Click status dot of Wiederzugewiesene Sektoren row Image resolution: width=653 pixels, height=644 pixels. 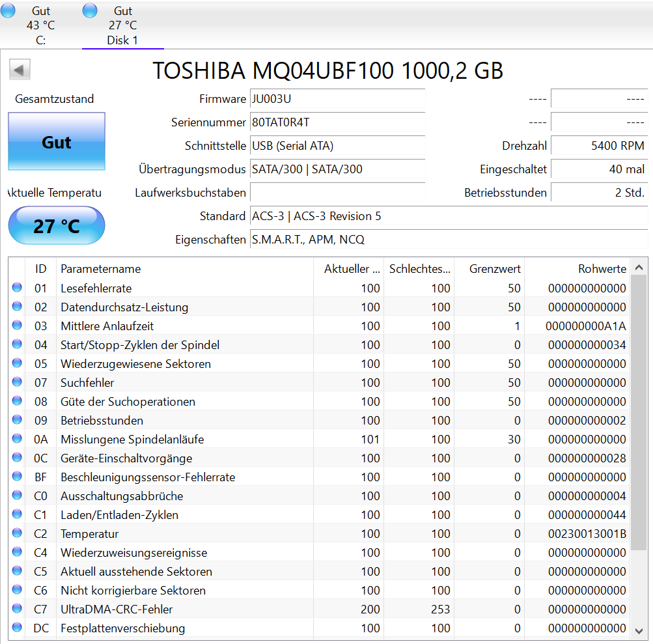point(17,363)
